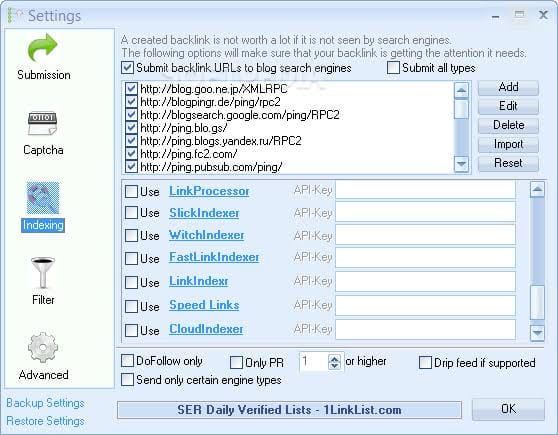Open the Captcha settings section

[43, 133]
